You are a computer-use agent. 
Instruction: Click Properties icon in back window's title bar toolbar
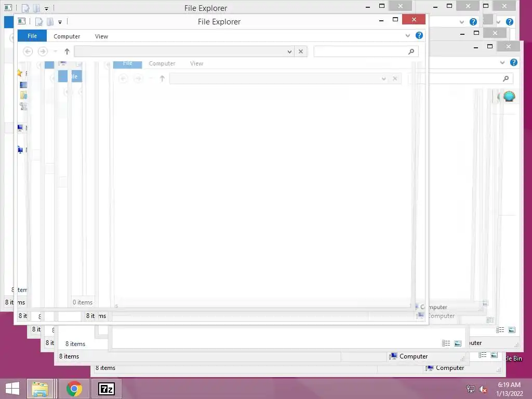pyautogui.click(x=25, y=8)
